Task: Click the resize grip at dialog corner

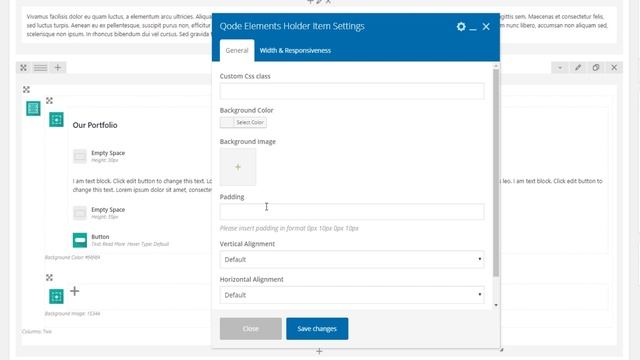Action: tap(502, 350)
